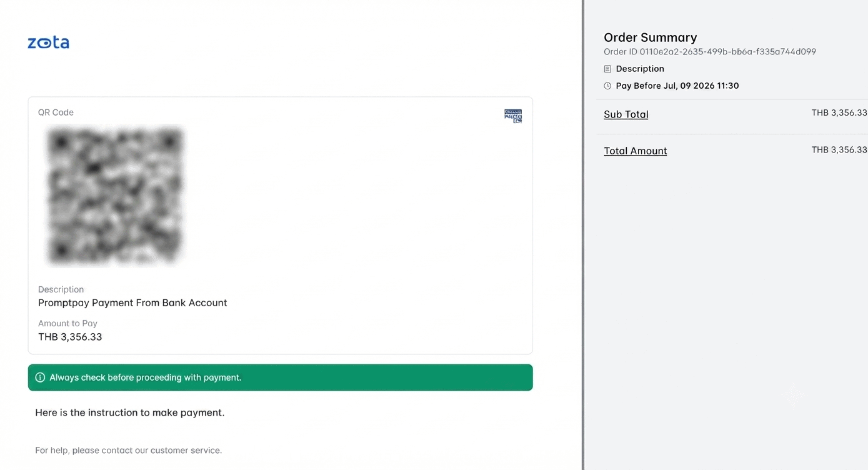The width and height of the screenshot is (868, 470).
Task: Click the Total Amount value THB 3,356.33
Action: tap(839, 150)
